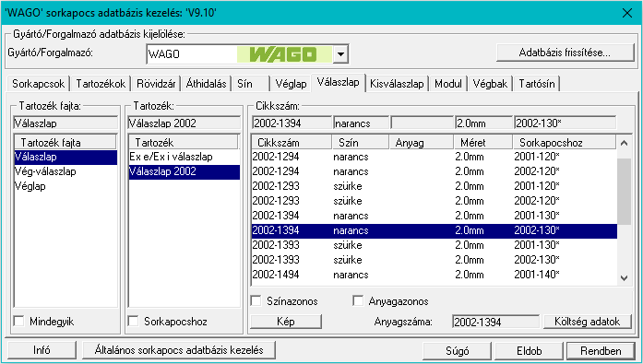Select highlighted row 2002-1394 for 2002-130*
Image resolution: width=643 pixels, height=364 pixels.
[x=435, y=230]
